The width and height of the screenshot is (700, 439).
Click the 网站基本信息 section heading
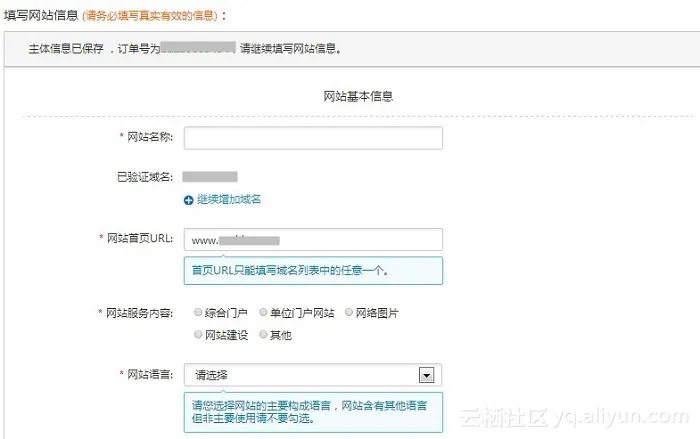[x=358, y=97]
